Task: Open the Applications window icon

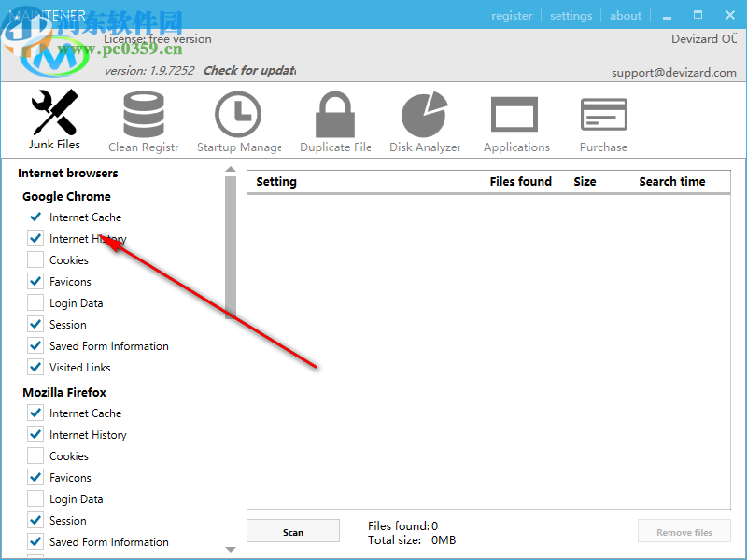Action: [514, 114]
